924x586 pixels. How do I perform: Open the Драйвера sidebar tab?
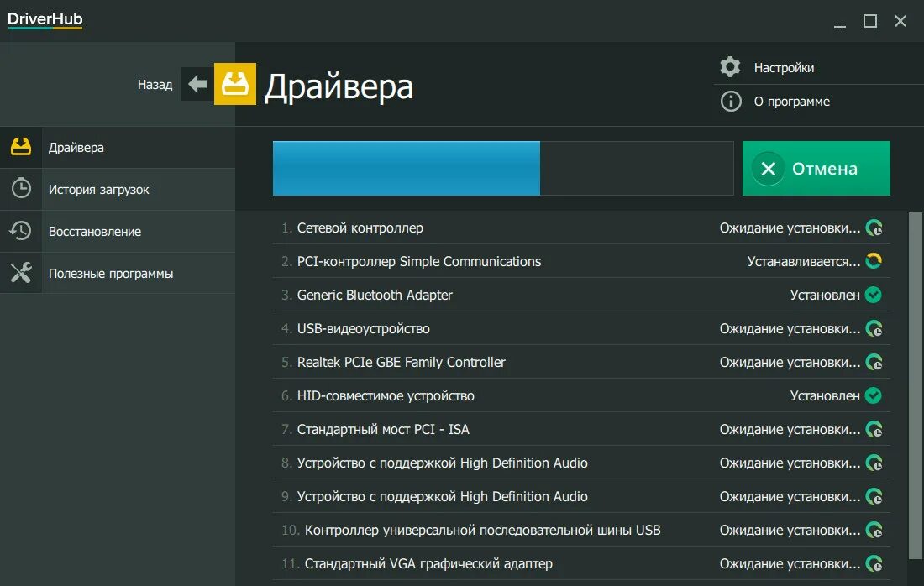76,148
